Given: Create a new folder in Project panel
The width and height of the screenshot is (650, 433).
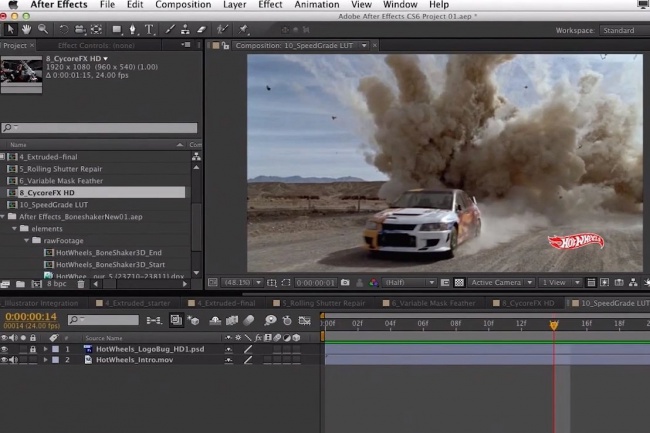Looking at the screenshot, I should [x=20, y=284].
